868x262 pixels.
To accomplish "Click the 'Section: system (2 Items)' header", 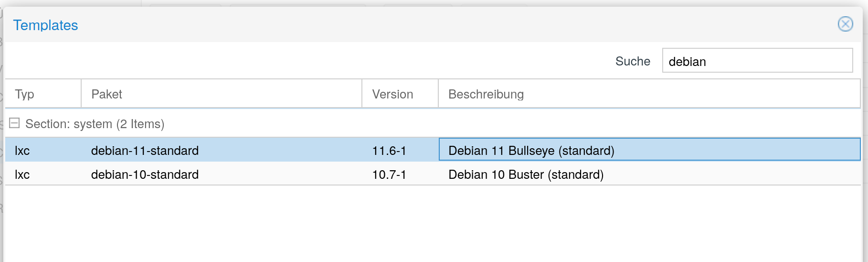I will [95, 124].
